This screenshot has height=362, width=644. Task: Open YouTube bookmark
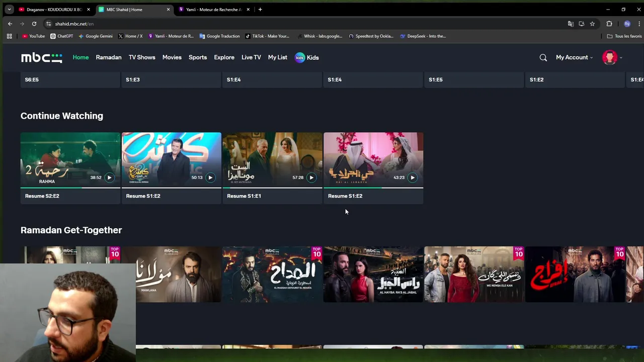click(x=34, y=36)
